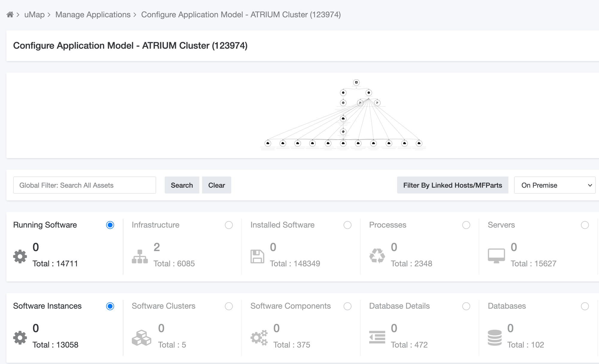The height and width of the screenshot is (364, 599).
Task: Click the Processes recycle icon
Action: click(x=377, y=256)
